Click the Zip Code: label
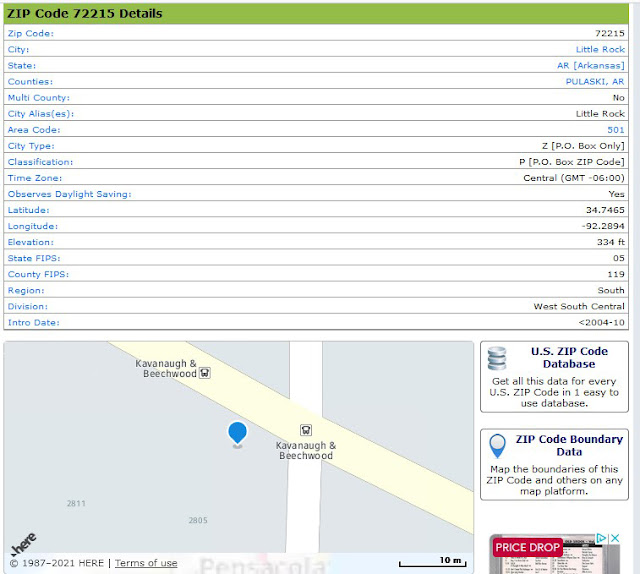Screen dimensions: 640x574 31,33
